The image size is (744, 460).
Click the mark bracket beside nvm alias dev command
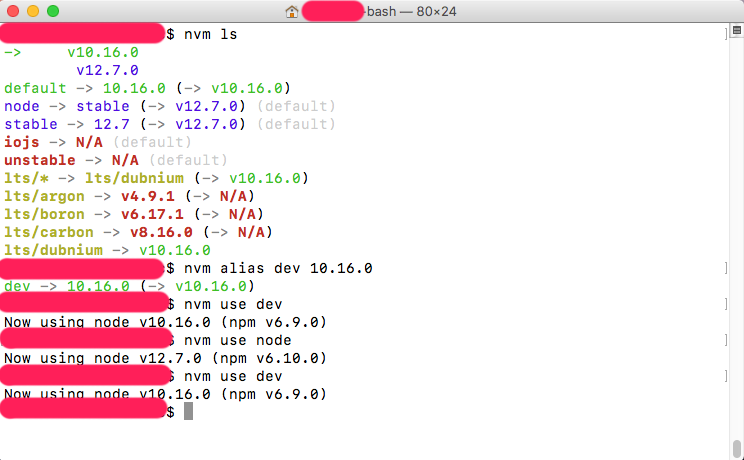coord(724,268)
